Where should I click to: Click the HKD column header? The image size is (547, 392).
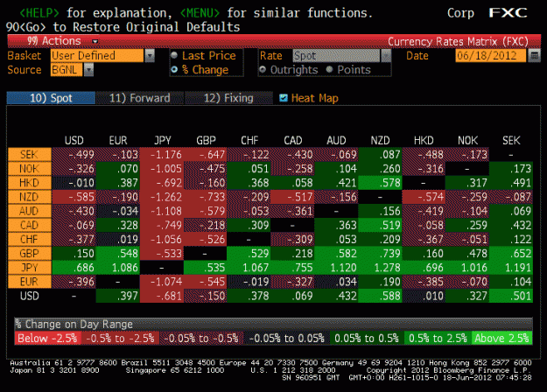[424, 141]
